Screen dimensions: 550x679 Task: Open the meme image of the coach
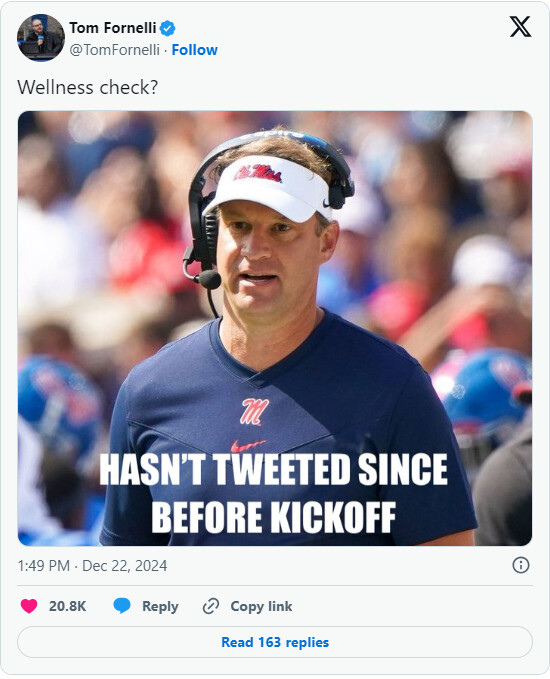(x=275, y=328)
